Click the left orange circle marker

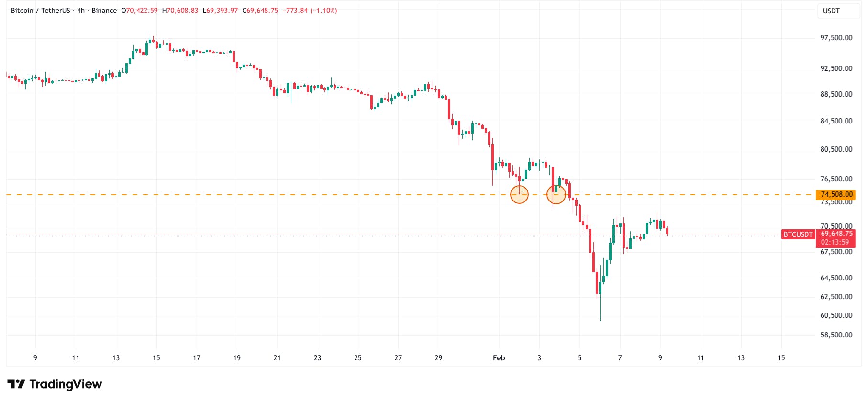click(x=519, y=194)
